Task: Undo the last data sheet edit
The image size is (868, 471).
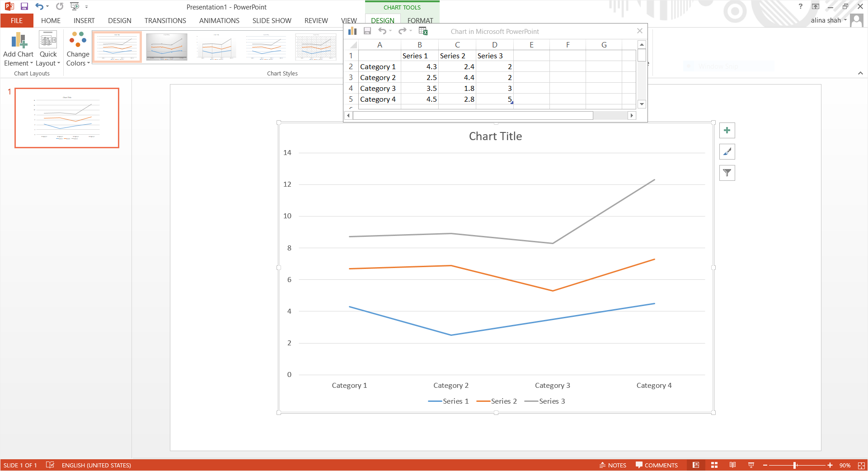Action: tap(382, 31)
